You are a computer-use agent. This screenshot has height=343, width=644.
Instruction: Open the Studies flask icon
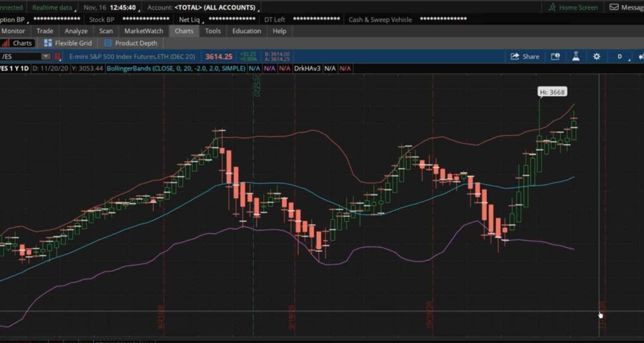[x=576, y=57]
